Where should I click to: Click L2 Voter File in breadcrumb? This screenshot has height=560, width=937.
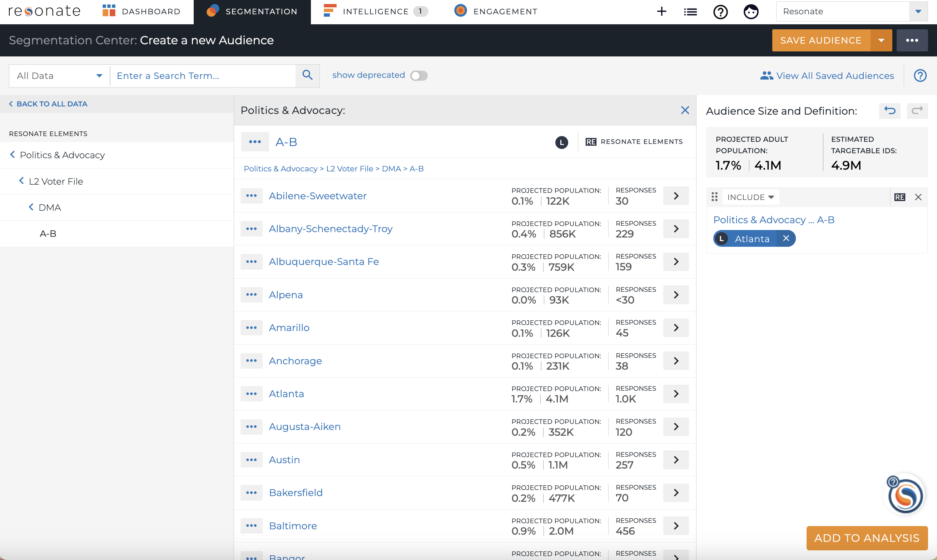[349, 169]
